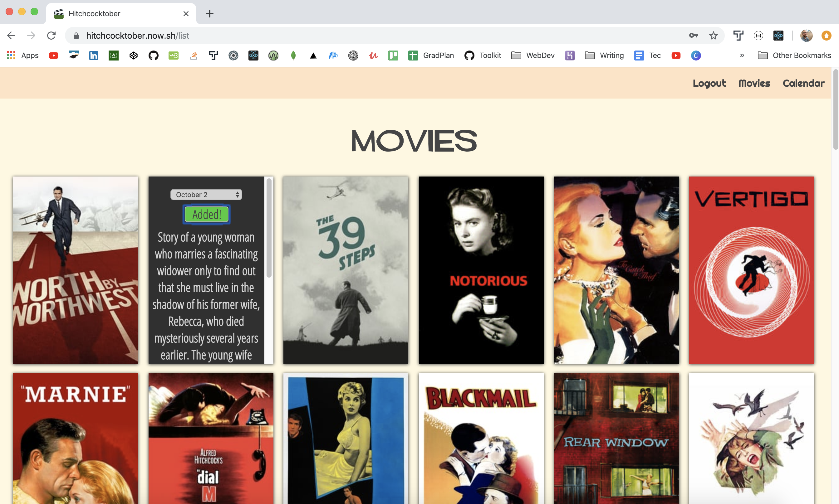Click the page vertical scrollbar
Screen dimensions: 839x504
tap(835, 110)
